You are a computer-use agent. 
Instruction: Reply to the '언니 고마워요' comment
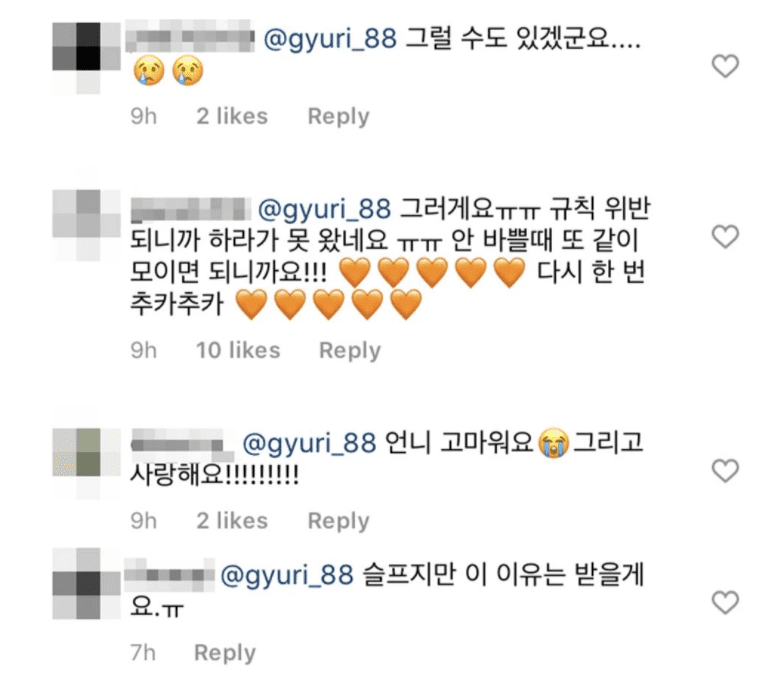tap(338, 521)
